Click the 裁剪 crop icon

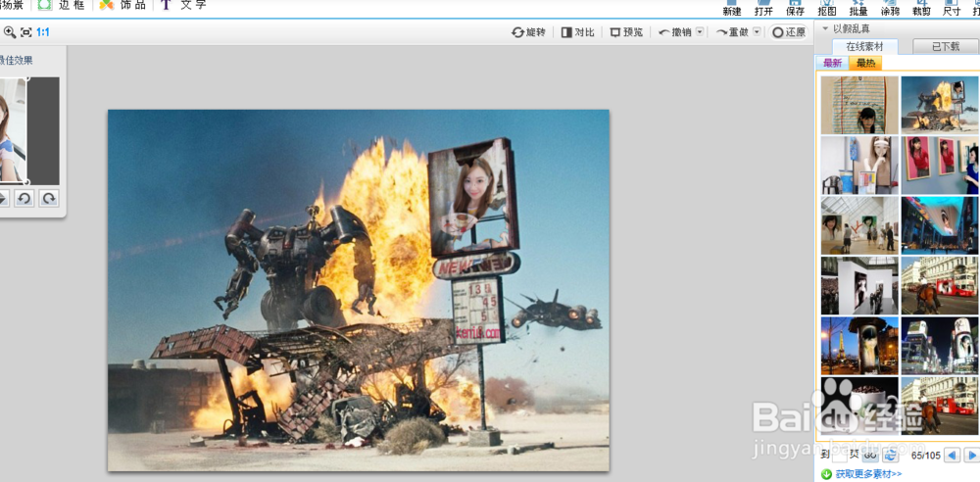coord(921,8)
